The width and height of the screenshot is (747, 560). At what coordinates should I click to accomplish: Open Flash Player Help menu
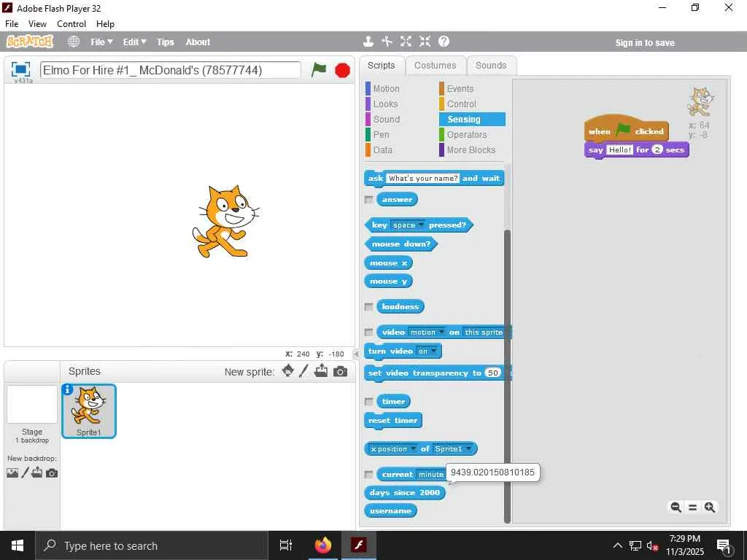tap(105, 24)
